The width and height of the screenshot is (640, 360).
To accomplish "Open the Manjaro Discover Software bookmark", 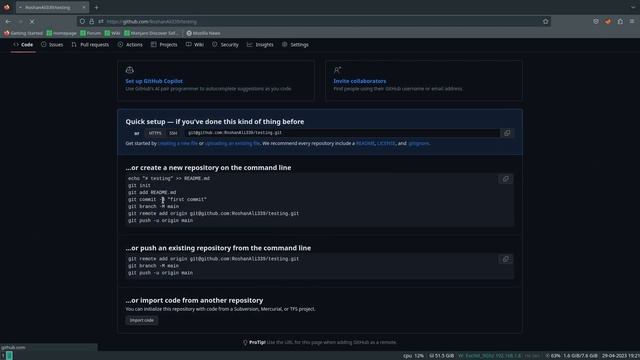I will [x=151, y=33].
